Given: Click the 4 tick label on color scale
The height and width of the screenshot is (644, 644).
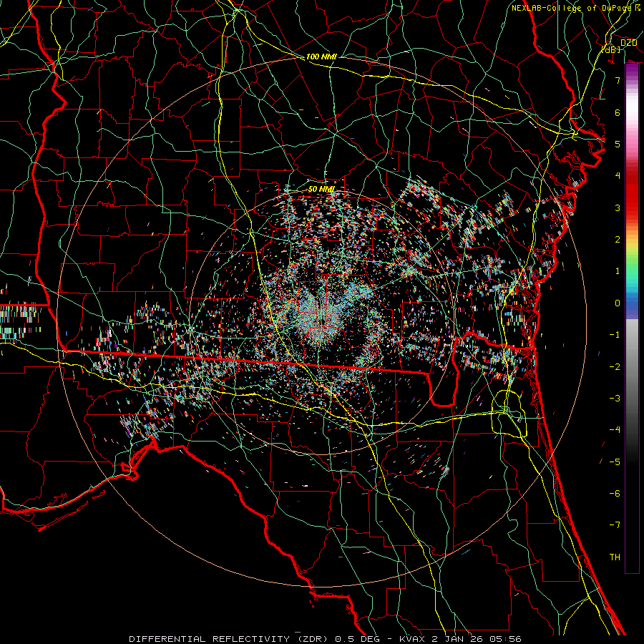Looking at the screenshot, I should tap(618, 176).
